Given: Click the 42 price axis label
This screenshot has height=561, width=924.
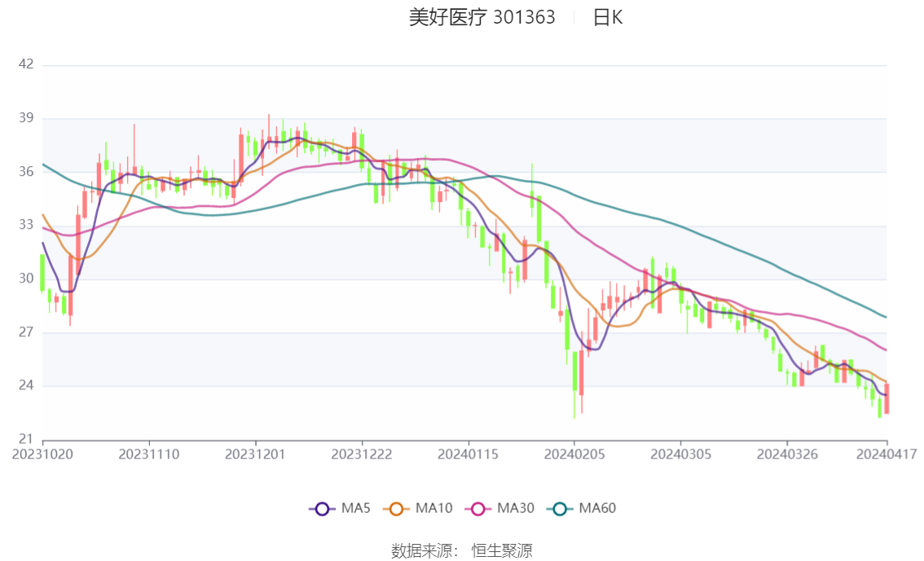Looking at the screenshot, I should pyautogui.click(x=26, y=64).
